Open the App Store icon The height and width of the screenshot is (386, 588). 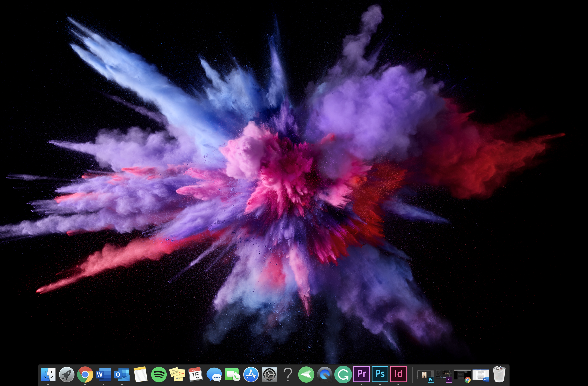pos(251,374)
